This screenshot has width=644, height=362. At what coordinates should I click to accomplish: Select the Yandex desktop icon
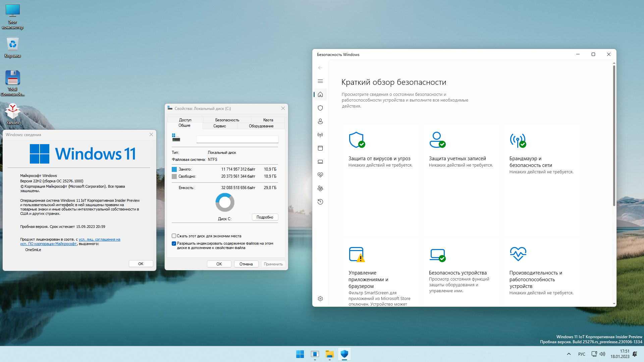pos(13,114)
